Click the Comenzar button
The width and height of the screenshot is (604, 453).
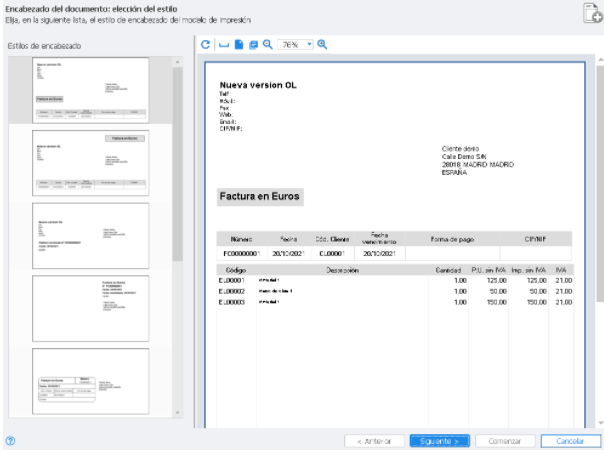pos(505,441)
